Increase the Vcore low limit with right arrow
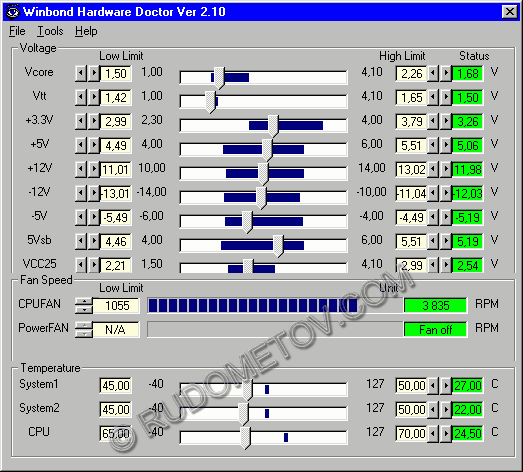523x472 pixels. tap(94, 73)
